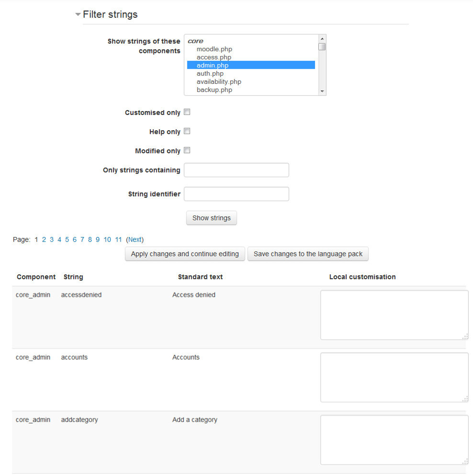Screen dimensions: 473x476
Task: Select backup.php in components list
Action: [214, 90]
